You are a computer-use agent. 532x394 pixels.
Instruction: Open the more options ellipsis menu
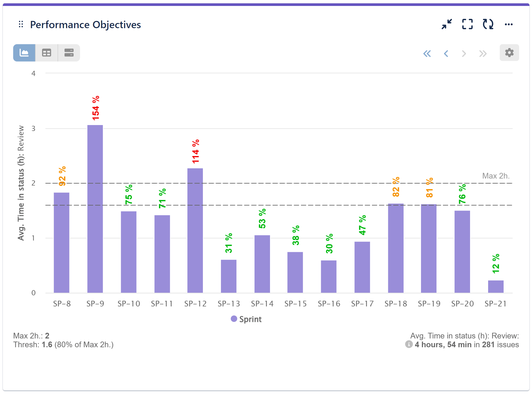click(509, 24)
